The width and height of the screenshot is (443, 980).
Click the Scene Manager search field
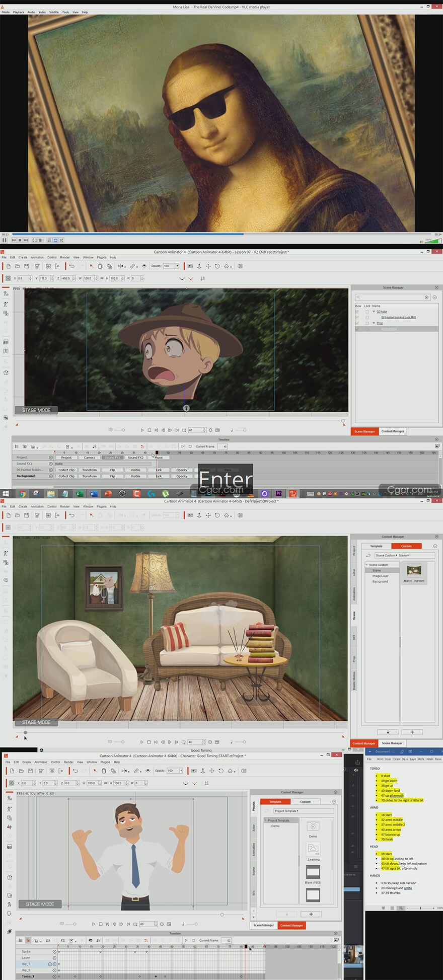[x=393, y=297]
